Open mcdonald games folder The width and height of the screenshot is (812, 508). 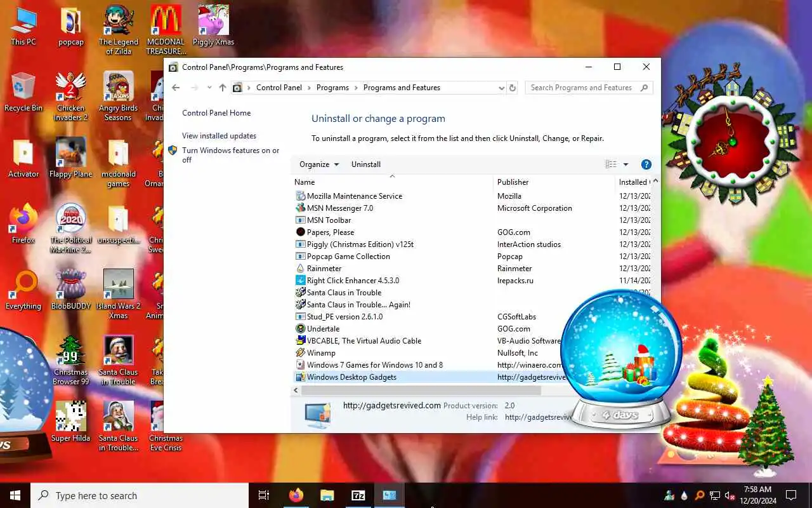[119, 162]
